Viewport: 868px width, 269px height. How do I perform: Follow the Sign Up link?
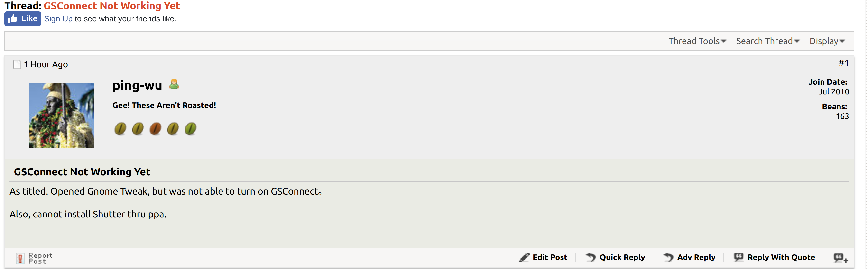click(x=58, y=19)
